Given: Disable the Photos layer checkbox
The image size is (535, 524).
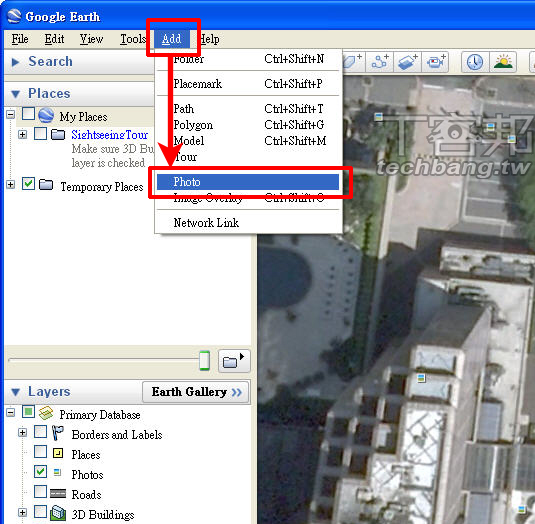Looking at the screenshot, I should [x=41, y=471].
